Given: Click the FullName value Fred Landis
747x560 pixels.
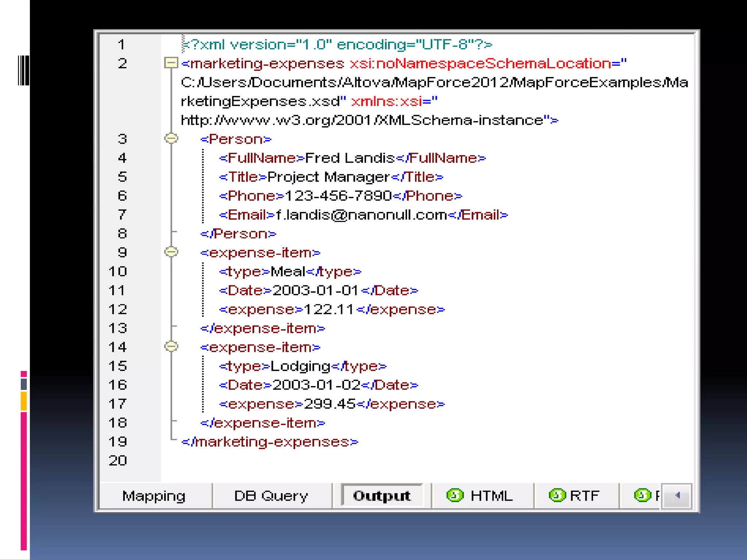Looking at the screenshot, I should [349, 158].
